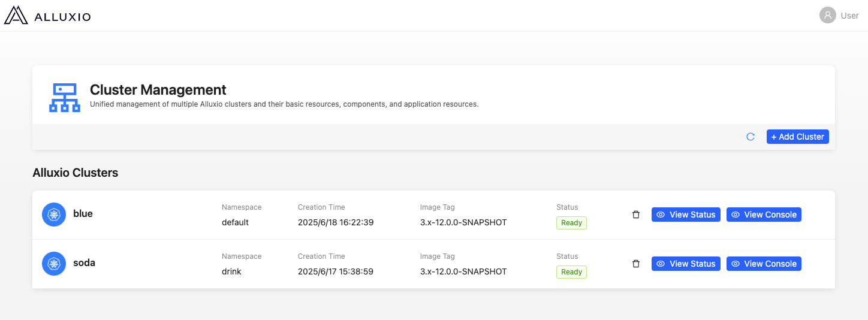Click creation time 2025/6/17 15:38:59
Image resolution: width=868 pixels, height=320 pixels.
336,271
